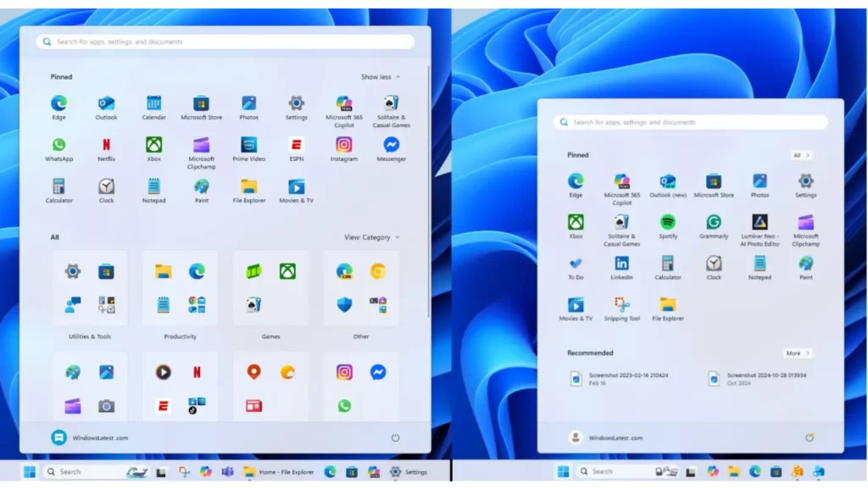This screenshot has width=868, height=489.
Task: Select the Settings window in the taskbar
Action: (409, 472)
